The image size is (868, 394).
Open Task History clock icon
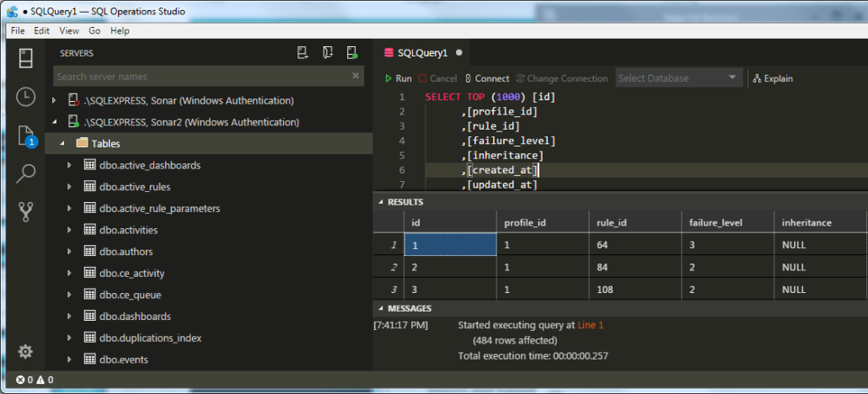25,97
